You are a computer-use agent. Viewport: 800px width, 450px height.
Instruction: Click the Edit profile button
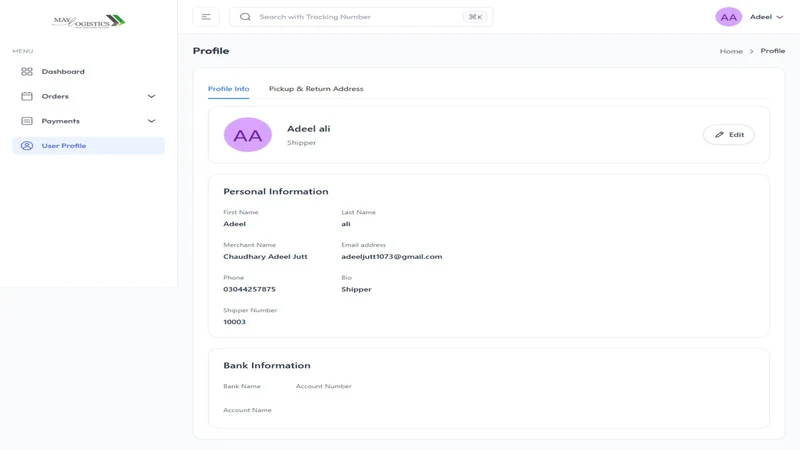[729, 135]
